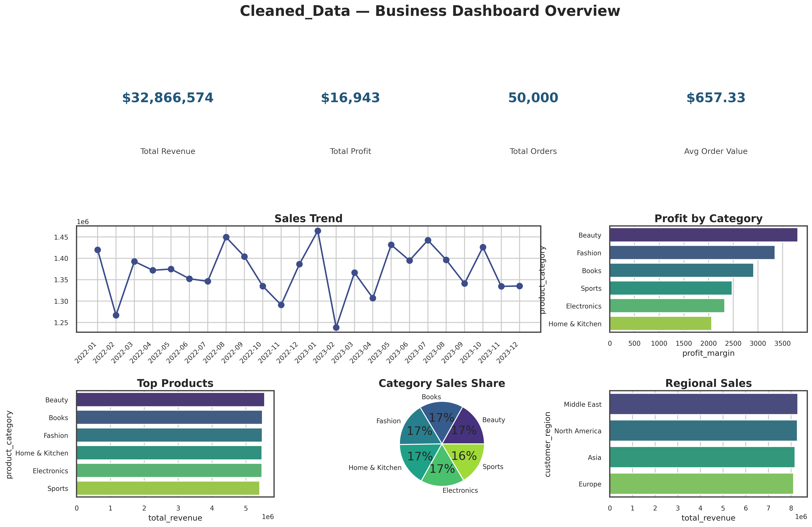Click the Fashion bar in Top Products
This screenshot has height=527, width=812.
169,435
